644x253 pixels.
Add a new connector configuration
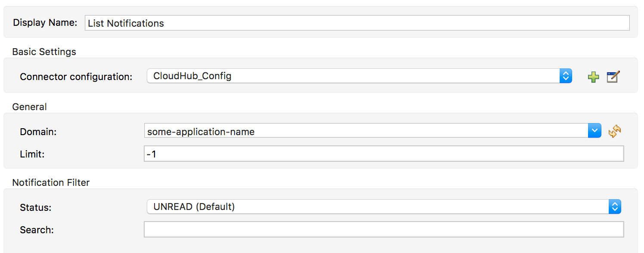593,76
